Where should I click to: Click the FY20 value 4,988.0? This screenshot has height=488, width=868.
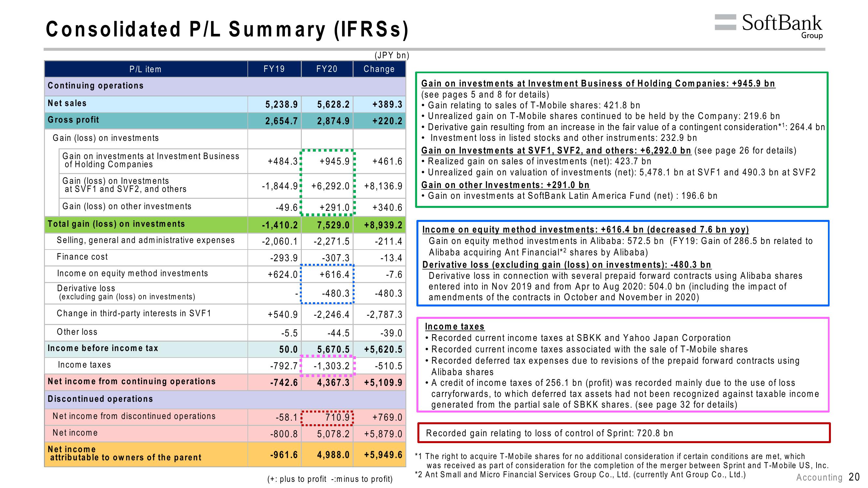(333, 455)
